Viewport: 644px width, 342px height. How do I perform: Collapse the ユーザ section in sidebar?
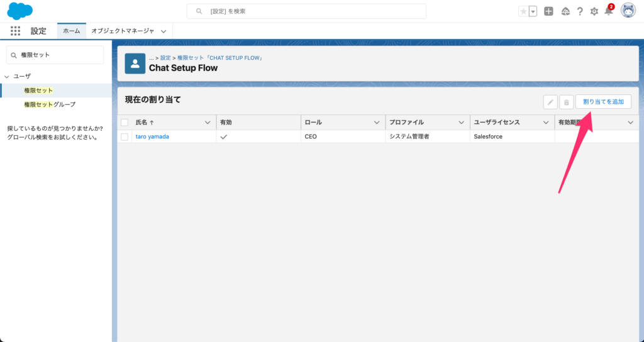click(x=7, y=76)
